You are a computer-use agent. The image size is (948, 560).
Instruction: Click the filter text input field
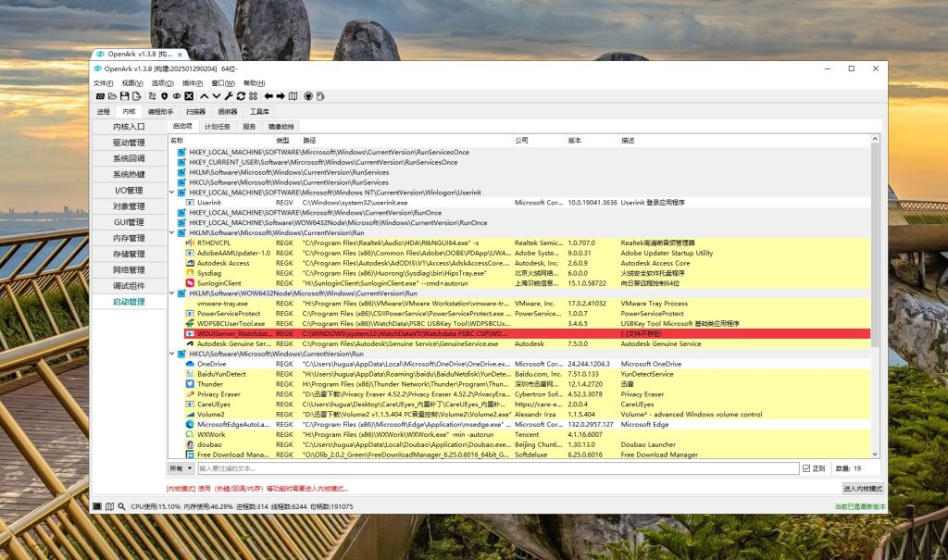(x=498, y=468)
